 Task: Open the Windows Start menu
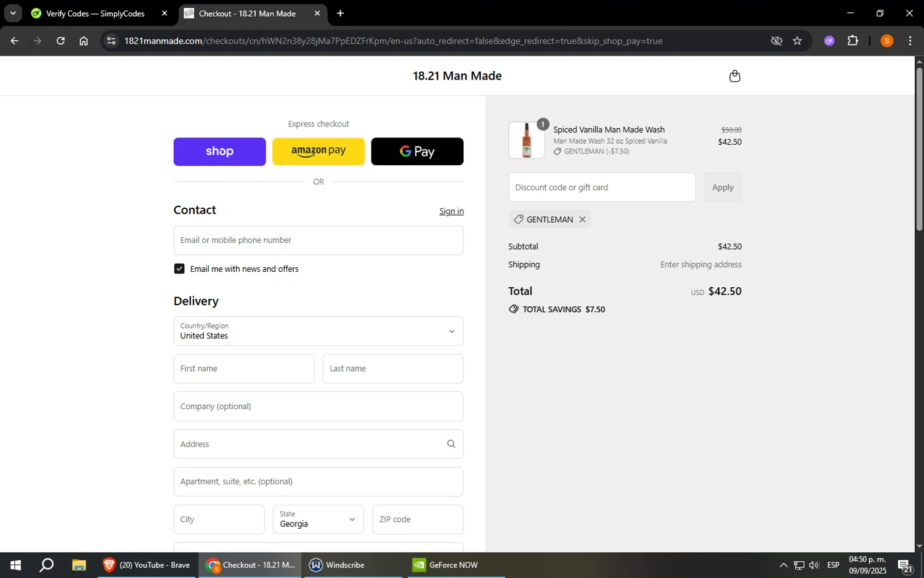coord(15,565)
